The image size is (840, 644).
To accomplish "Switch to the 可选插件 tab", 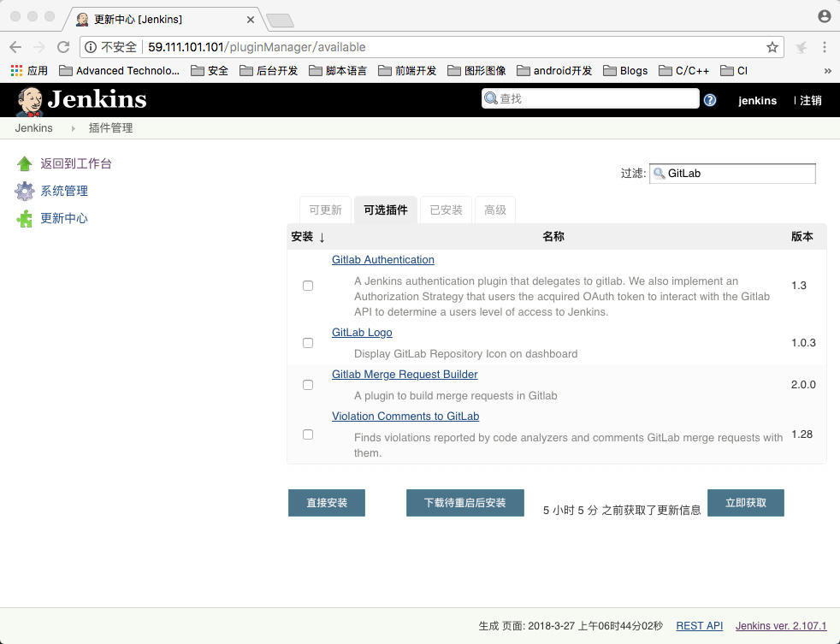I will click(x=386, y=210).
